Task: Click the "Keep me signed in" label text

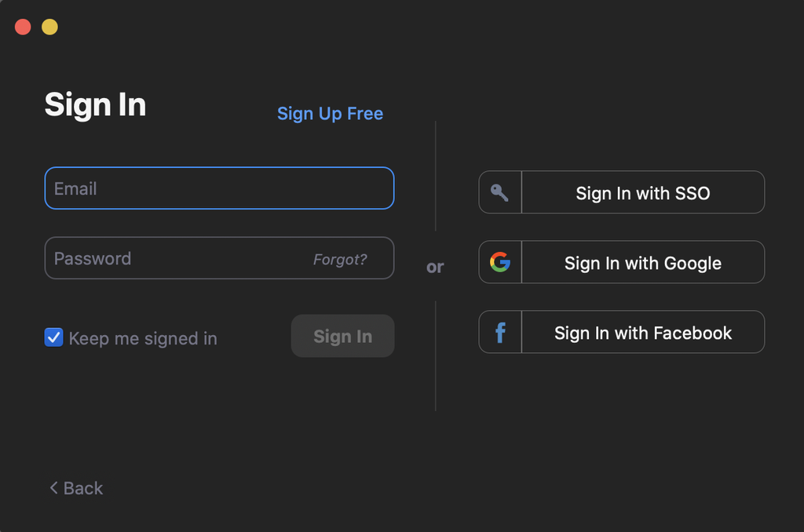Action: click(143, 339)
